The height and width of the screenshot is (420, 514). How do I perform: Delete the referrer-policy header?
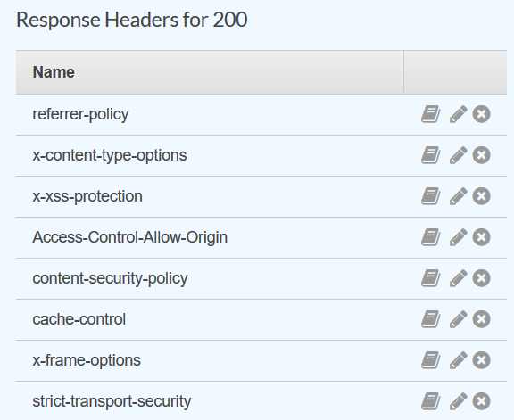tap(481, 114)
